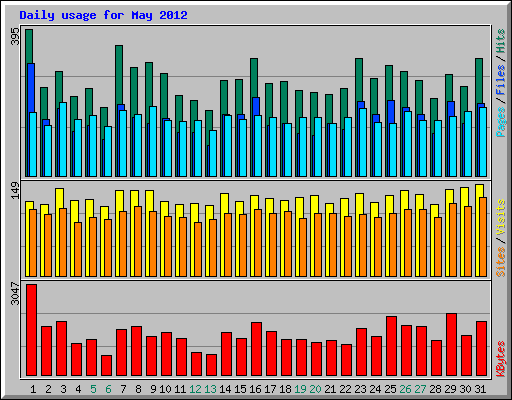
Task: Click day 15 on the x-axis
Action: (240, 389)
